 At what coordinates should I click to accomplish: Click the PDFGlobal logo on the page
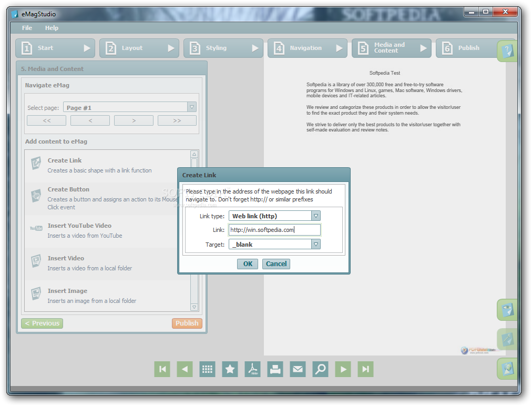point(478,350)
